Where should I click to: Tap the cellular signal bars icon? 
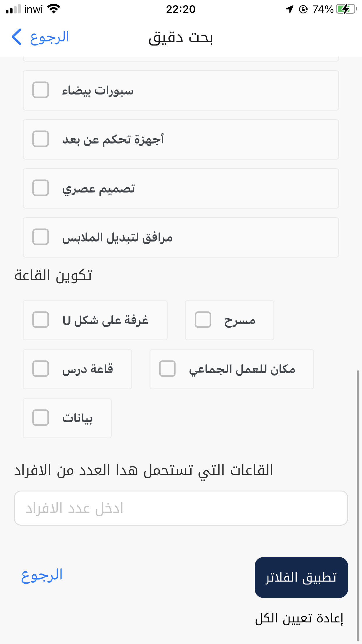[x=13, y=9]
